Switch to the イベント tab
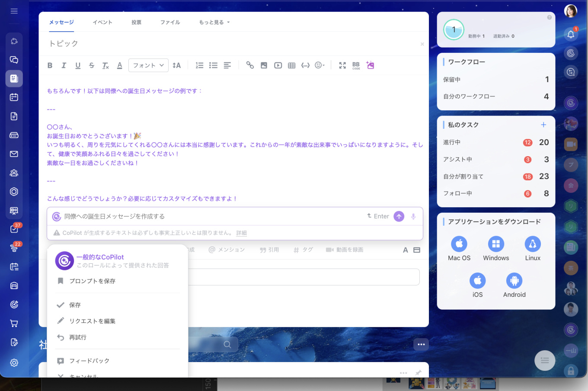Image resolution: width=588 pixels, height=391 pixels. (x=102, y=22)
